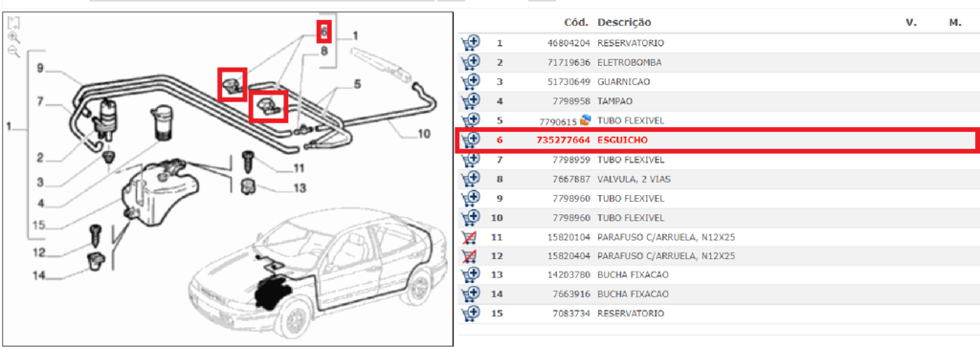This screenshot has height=347, width=980.
Task: Zoom out of the parts diagram
Action: click(13, 51)
